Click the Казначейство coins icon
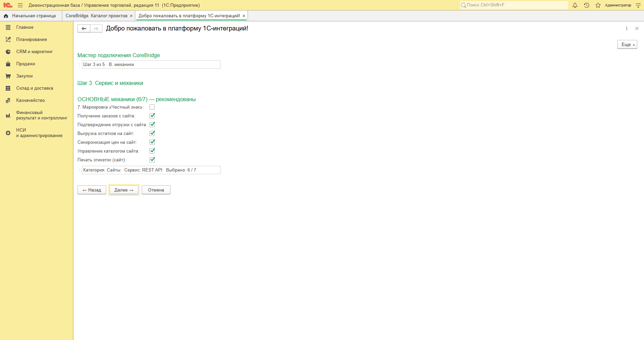Screen dimensions: 644x340 8,100
